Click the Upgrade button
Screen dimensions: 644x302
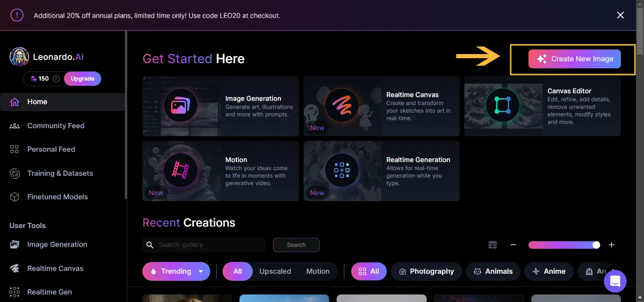[83, 78]
